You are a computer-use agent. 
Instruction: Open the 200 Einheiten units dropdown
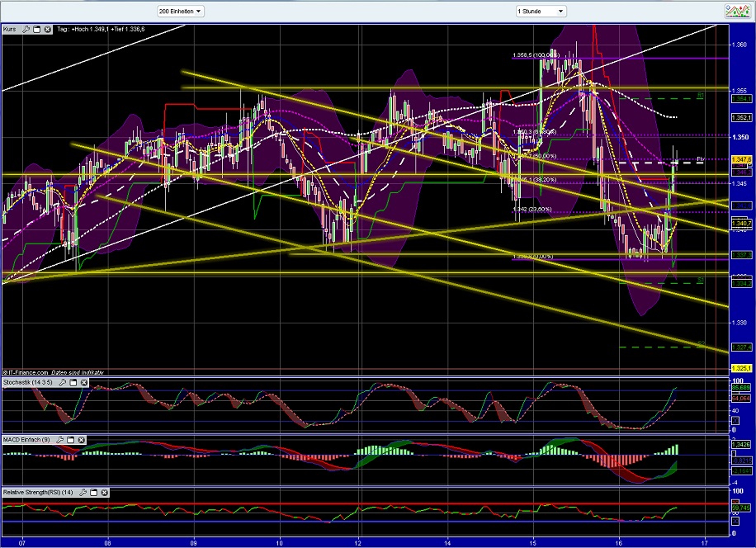[x=181, y=11]
